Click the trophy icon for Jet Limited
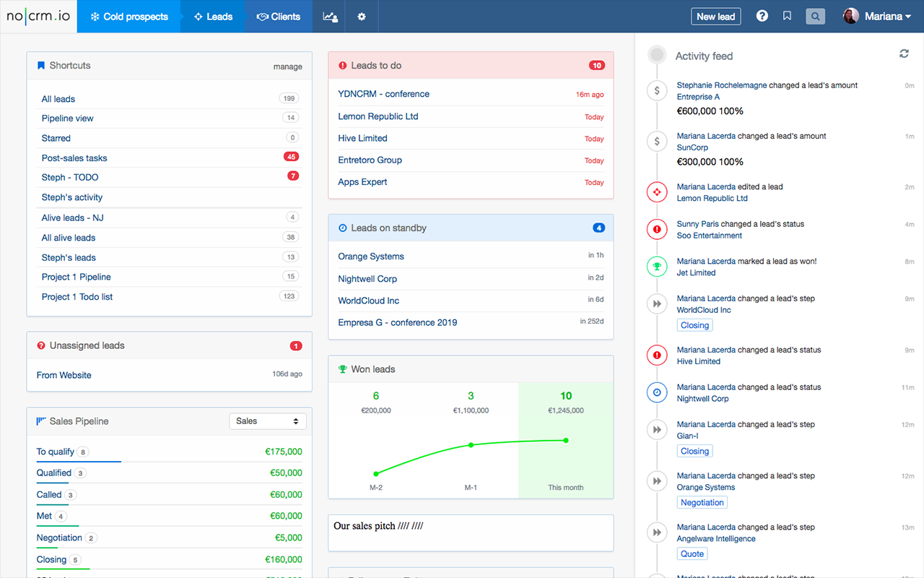The height and width of the screenshot is (578, 924). (x=657, y=267)
